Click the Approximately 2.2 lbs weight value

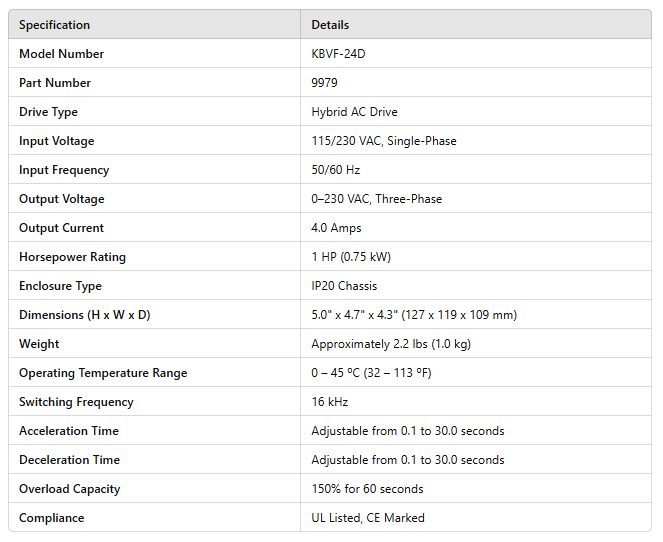click(391, 344)
